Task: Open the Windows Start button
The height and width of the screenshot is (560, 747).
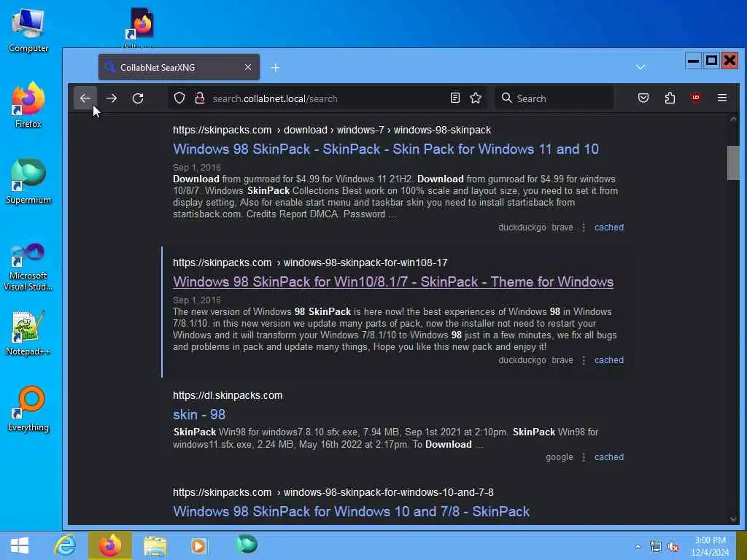Action: pos(20,545)
